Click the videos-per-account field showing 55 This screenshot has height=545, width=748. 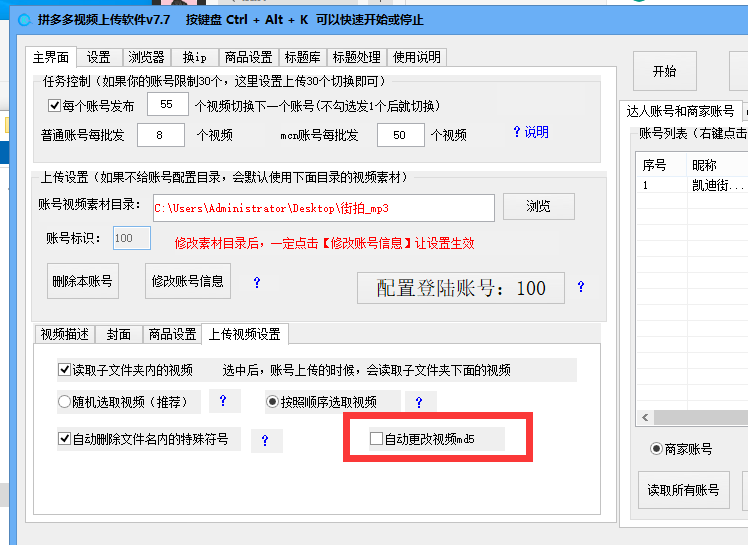pos(167,104)
